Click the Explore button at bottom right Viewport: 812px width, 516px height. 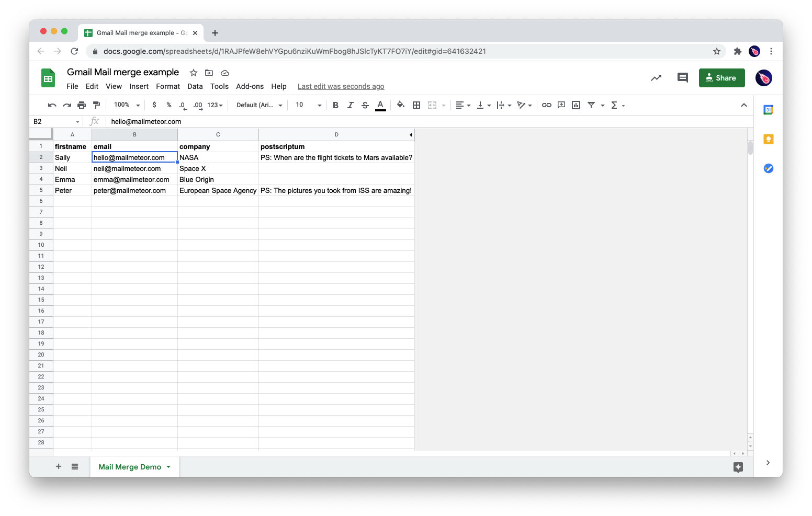click(738, 467)
